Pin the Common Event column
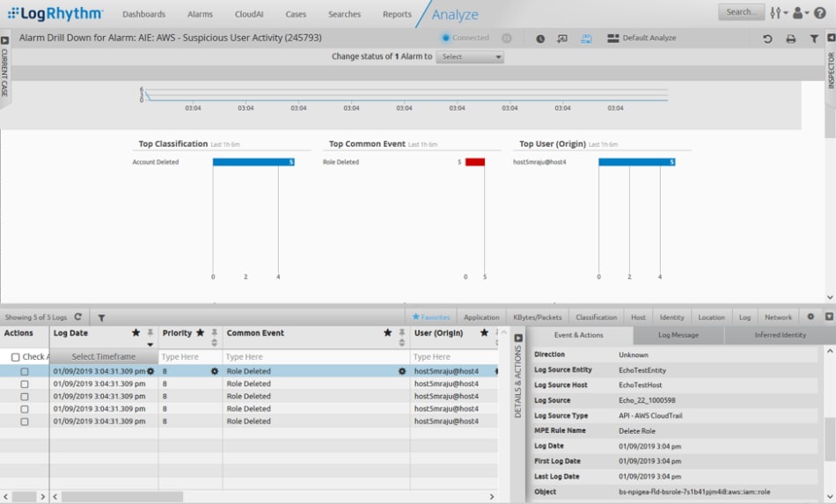This screenshot has height=504, width=836. click(x=402, y=332)
